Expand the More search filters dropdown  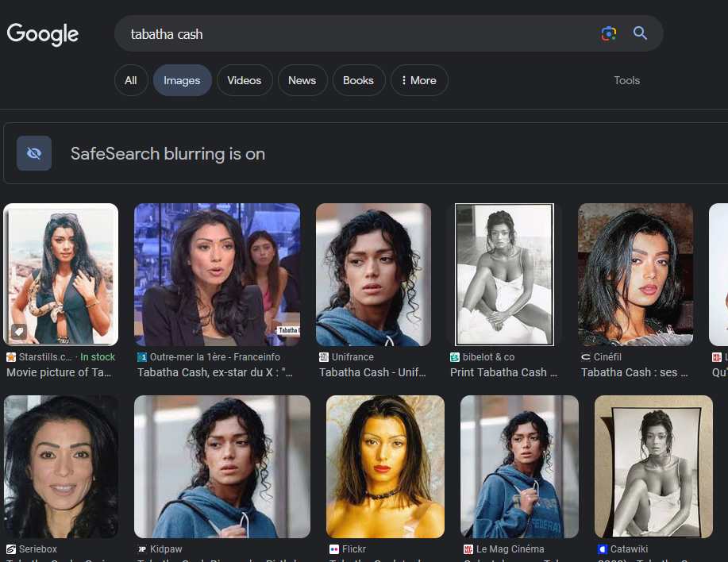[419, 80]
